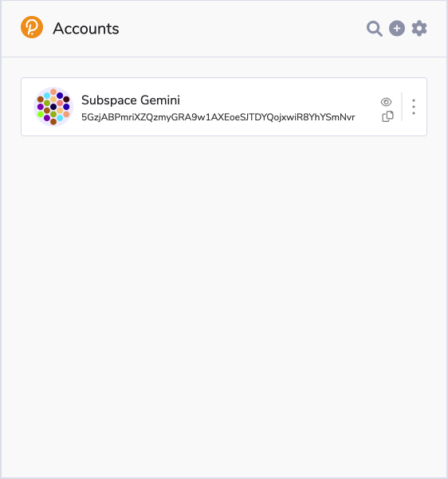Image resolution: width=448 pixels, height=479 pixels.
Task: Expand the Subspace Gemini actions kebab menu
Action: tap(414, 107)
